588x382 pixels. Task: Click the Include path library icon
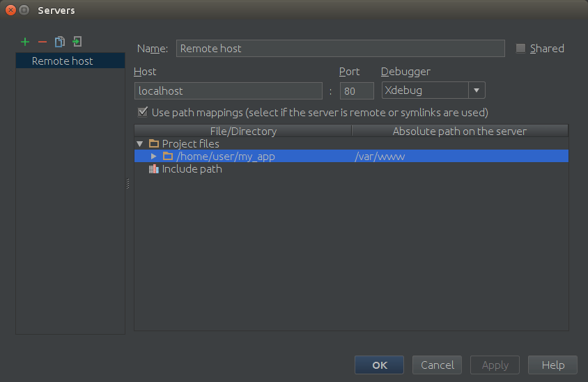point(154,169)
